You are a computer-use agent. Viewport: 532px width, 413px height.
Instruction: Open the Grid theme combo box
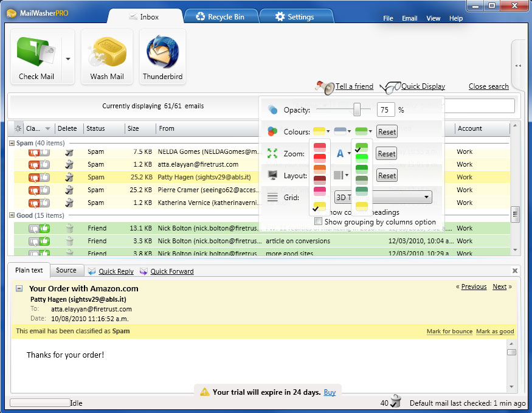point(383,197)
